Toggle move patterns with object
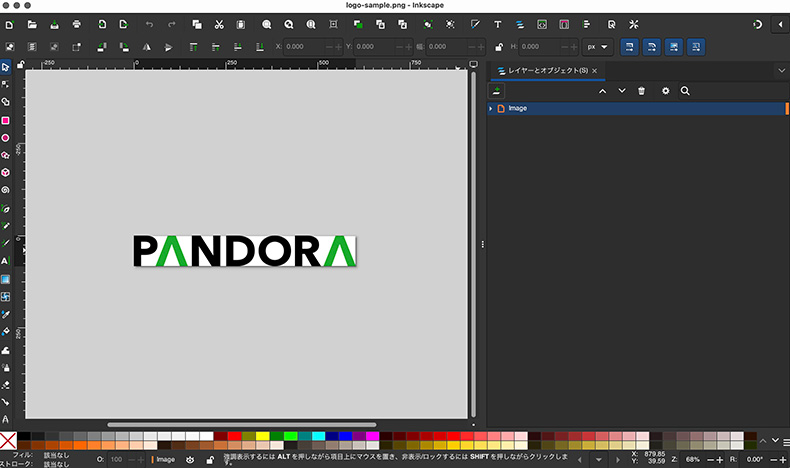The width and height of the screenshot is (790, 468). (696, 47)
